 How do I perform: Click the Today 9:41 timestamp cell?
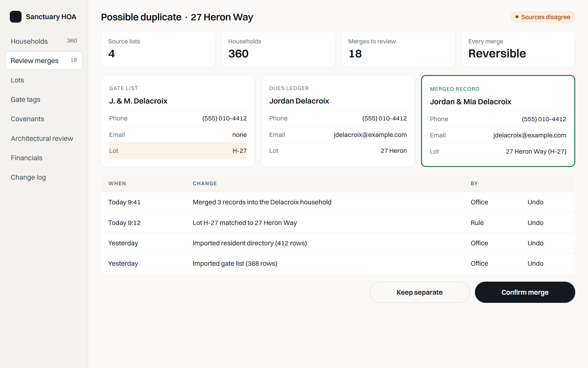124,202
